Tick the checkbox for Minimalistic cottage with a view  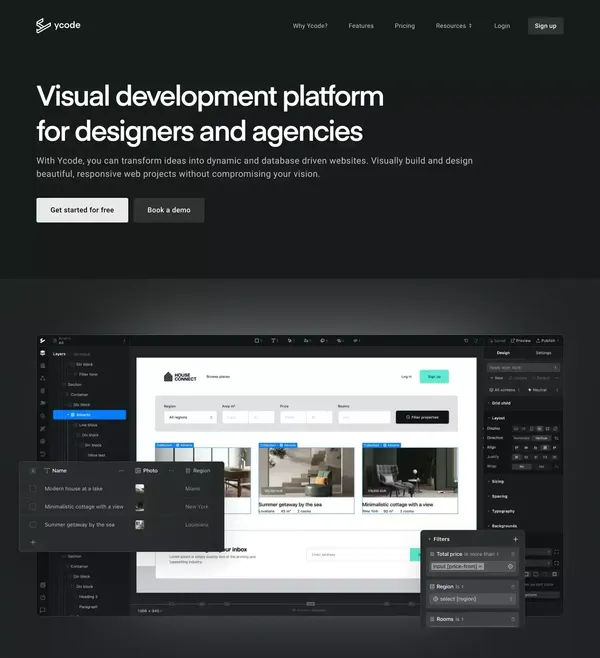pos(33,507)
